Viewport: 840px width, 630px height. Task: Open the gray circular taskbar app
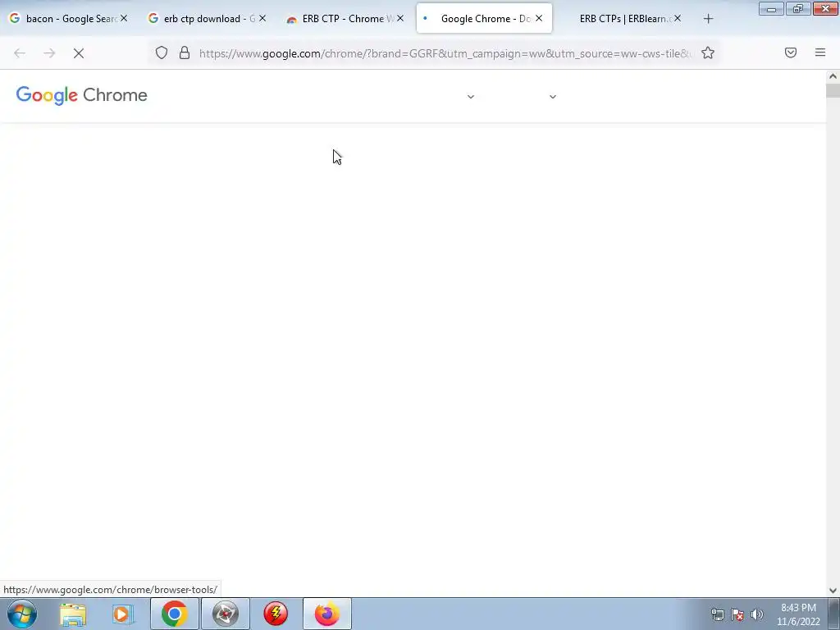[225, 614]
